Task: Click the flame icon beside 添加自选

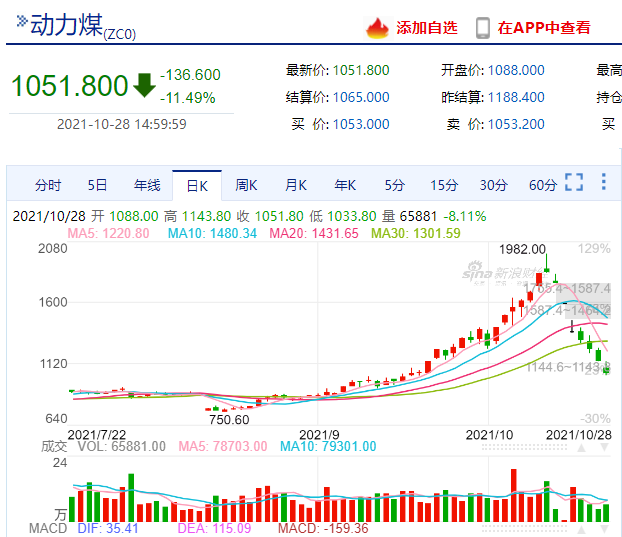Action: (377, 28)
